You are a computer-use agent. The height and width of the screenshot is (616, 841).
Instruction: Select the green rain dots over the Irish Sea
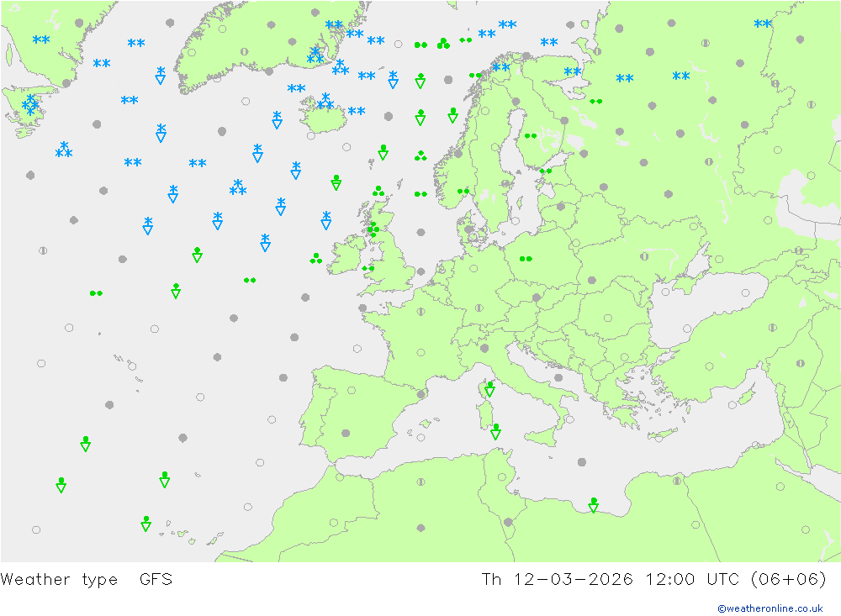click(x=368, y=268)
